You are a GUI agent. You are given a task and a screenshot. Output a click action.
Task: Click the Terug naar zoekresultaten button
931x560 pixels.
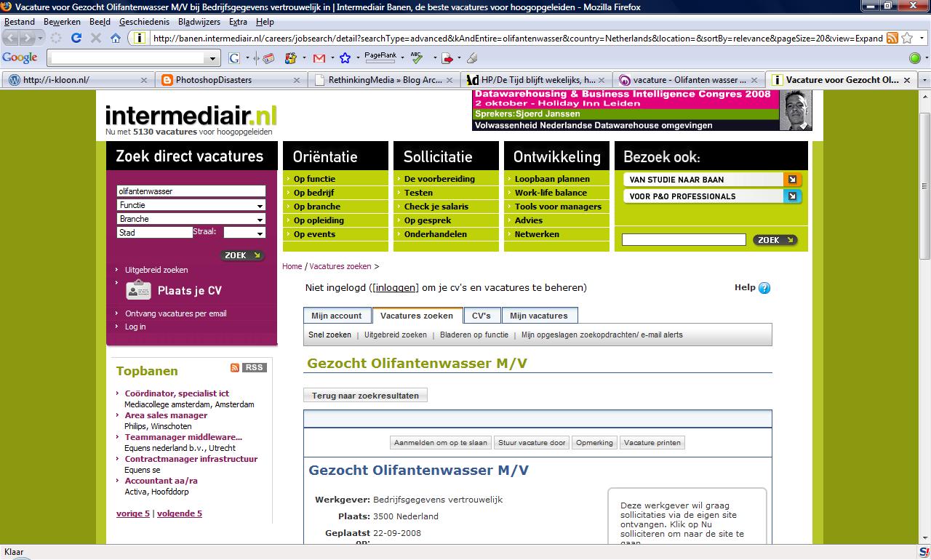[365, 396]
